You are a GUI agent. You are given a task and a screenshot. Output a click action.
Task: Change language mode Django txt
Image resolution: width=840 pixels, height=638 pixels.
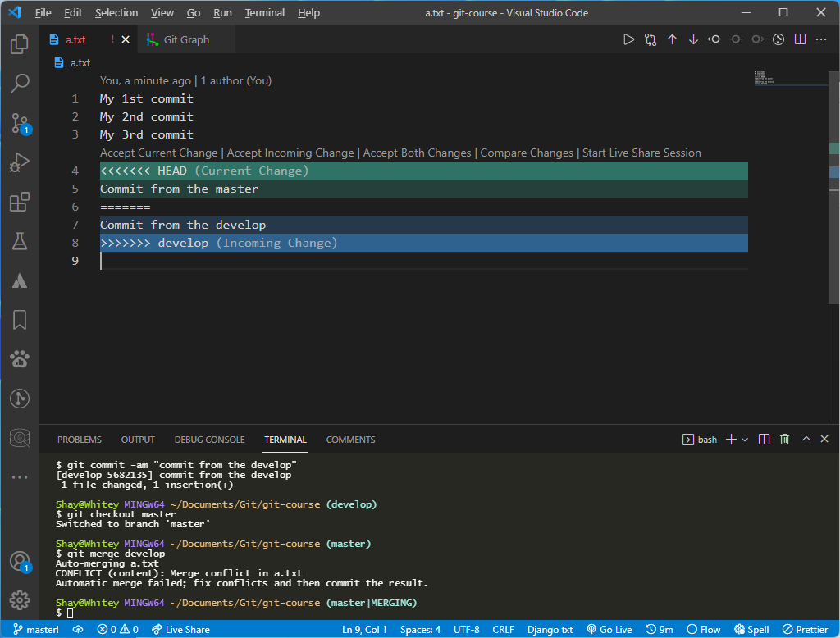tap(550, 630)
